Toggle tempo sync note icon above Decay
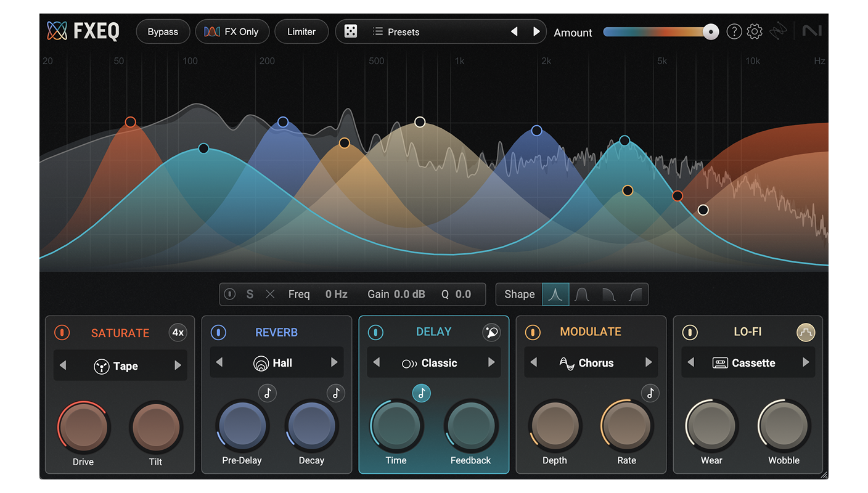The height and width of the screenshot is (493, 868). coord(336,393)
